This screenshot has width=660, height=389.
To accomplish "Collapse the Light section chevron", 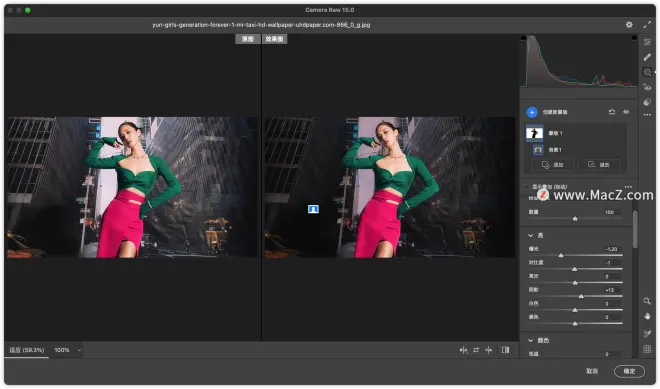I will pos(530,235).
